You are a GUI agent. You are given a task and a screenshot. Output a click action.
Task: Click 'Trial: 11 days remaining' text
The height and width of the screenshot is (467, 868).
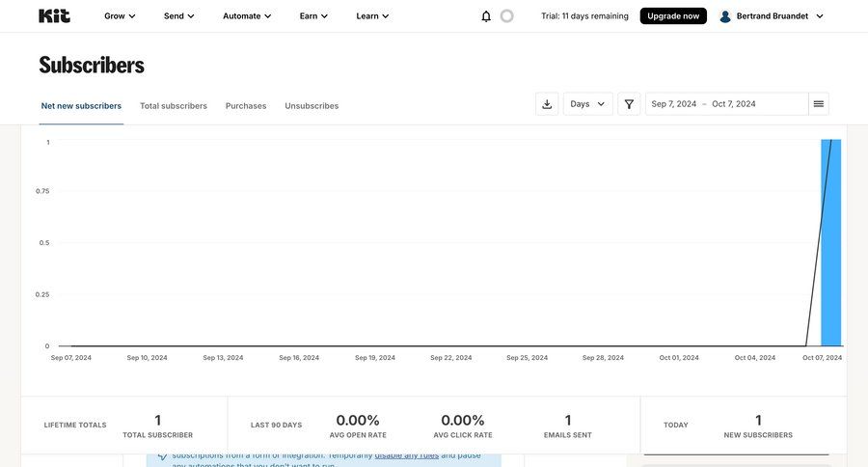(x=584, y=16)
